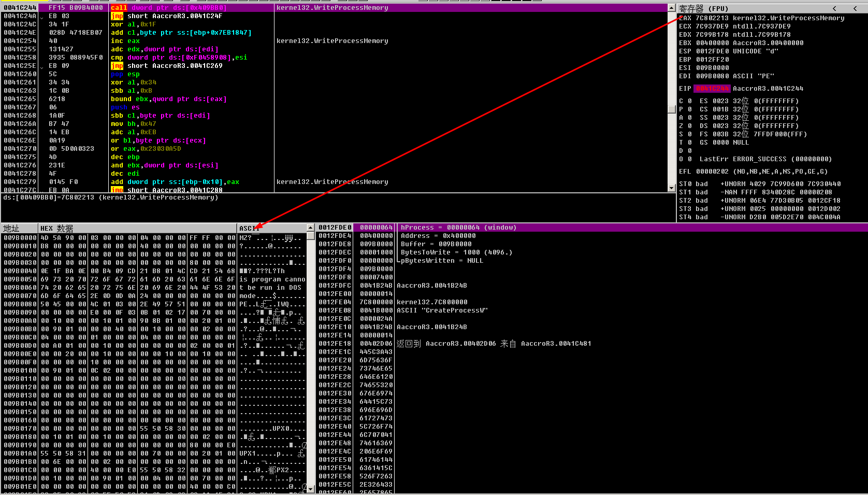This screenshot has width=868, height=495.
Task: Select the Address = 0x400000 stack argument
Action: pos(438,236)
